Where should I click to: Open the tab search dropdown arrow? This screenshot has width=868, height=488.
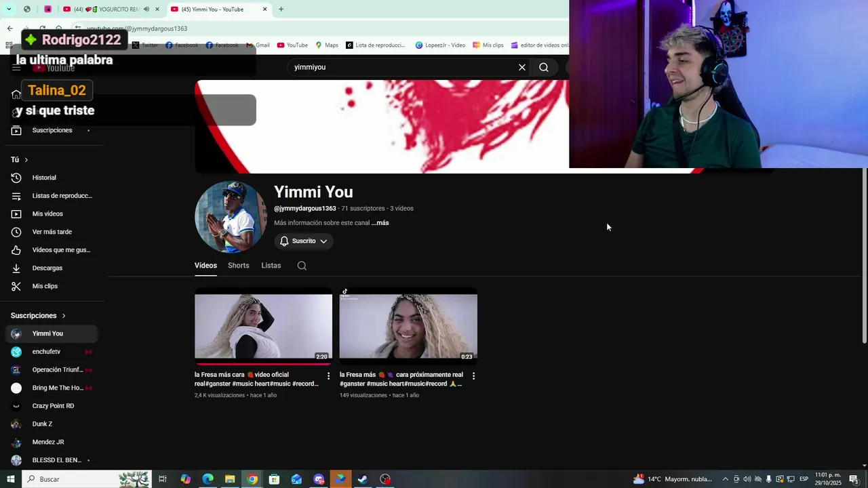[9, 9]
